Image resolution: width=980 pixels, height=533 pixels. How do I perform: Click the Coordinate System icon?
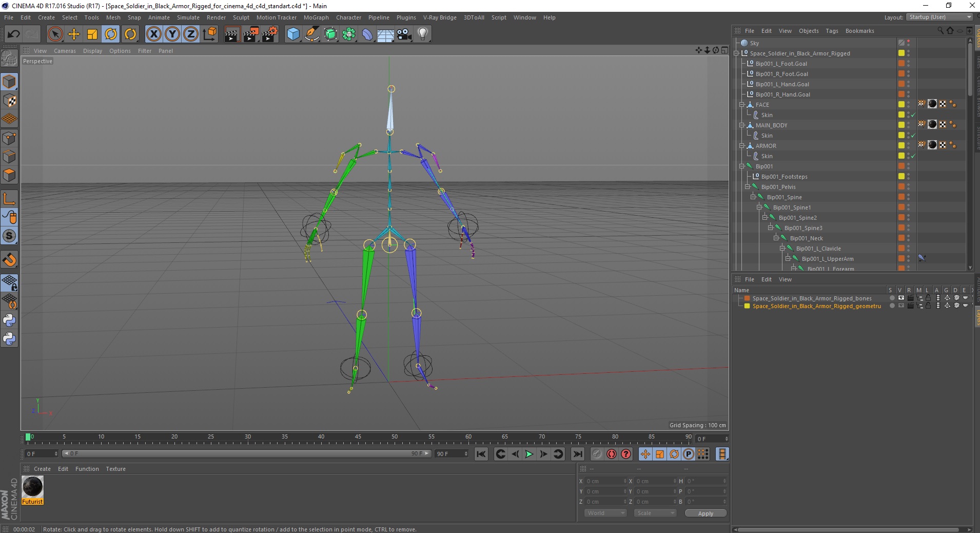(210, 34)
